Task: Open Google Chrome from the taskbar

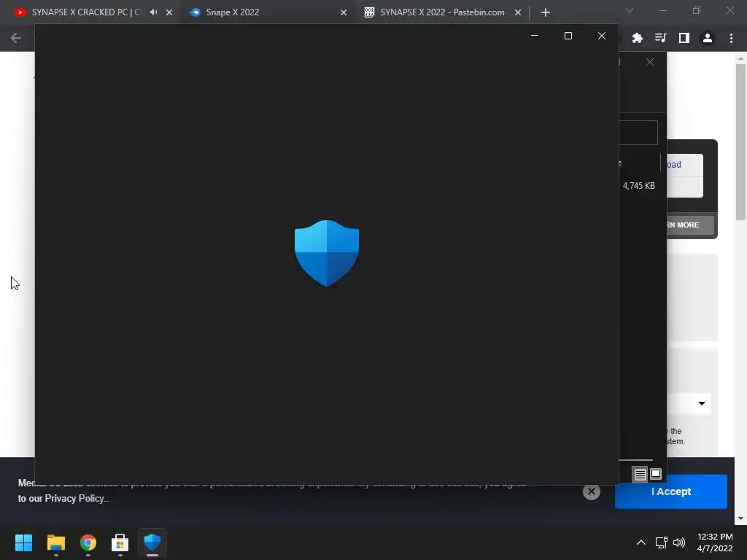Action: point(88,542)
